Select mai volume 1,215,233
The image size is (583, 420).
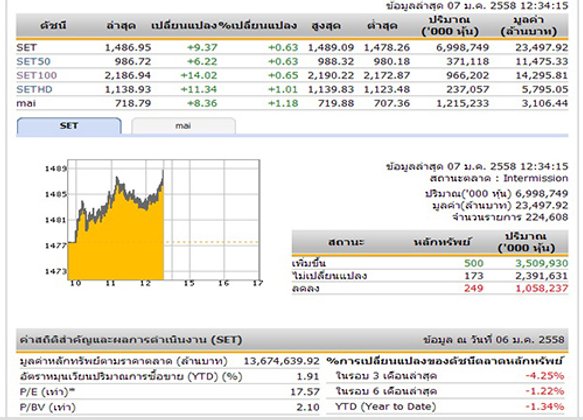463,103
